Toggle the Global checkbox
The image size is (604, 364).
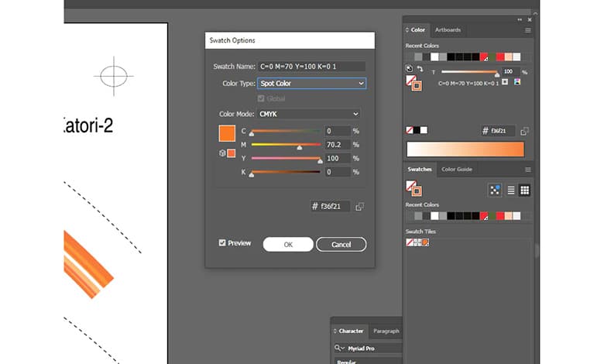tap(262, 98)
